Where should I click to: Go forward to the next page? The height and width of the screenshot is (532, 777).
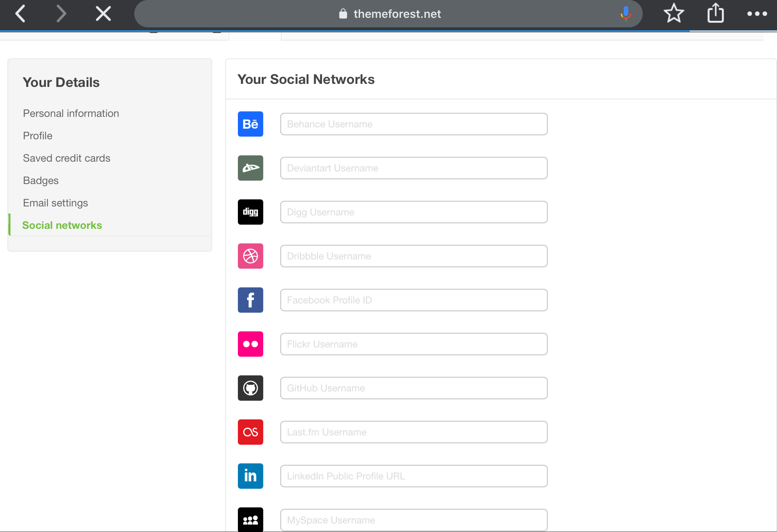(61, 14)
